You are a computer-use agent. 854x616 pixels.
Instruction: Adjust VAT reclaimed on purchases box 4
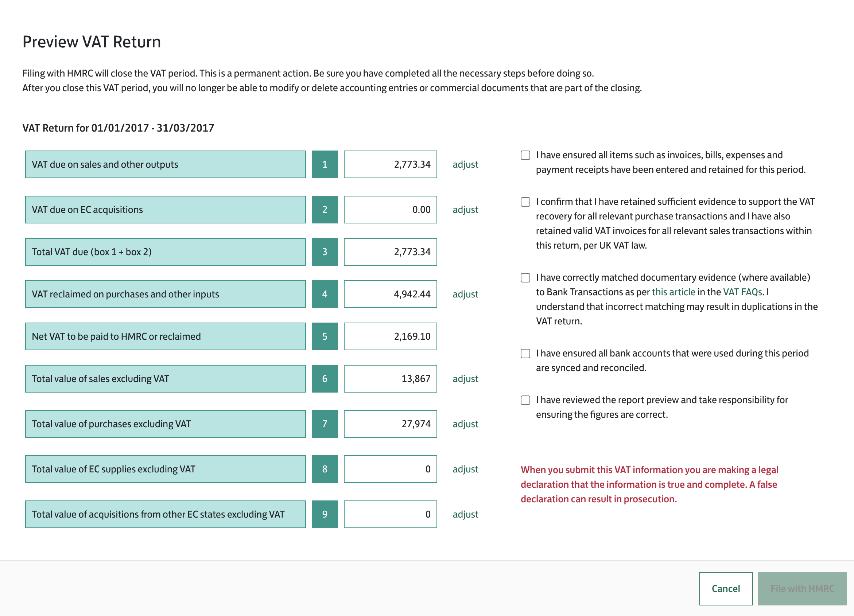point(465,294)
